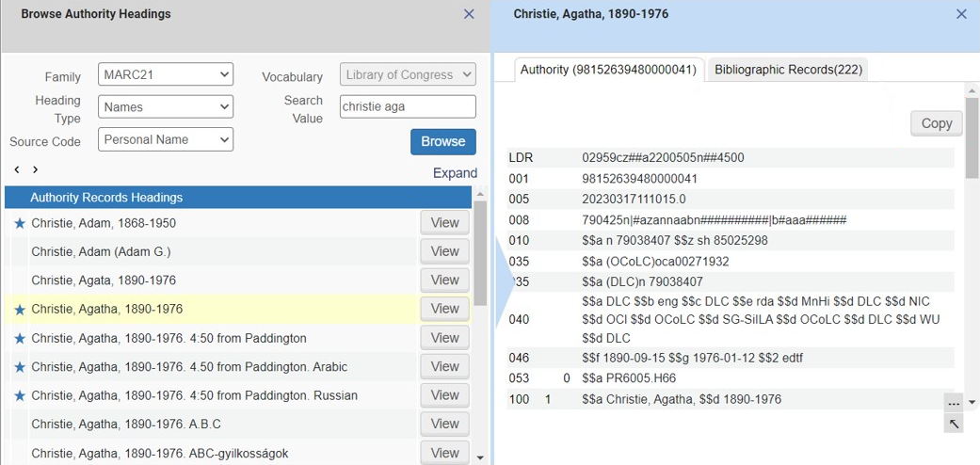Click star beside 4:50 from Paddington. Russian
The image size is (980, 465).
click(20, 395)
